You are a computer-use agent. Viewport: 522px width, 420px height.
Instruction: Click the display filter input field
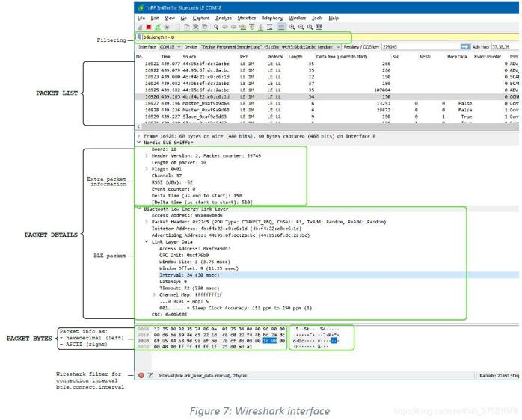click(x=330, y=37)
